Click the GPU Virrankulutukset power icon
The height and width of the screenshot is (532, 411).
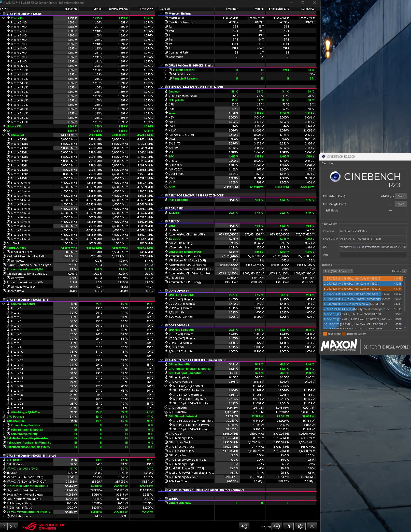pos(166,416)
